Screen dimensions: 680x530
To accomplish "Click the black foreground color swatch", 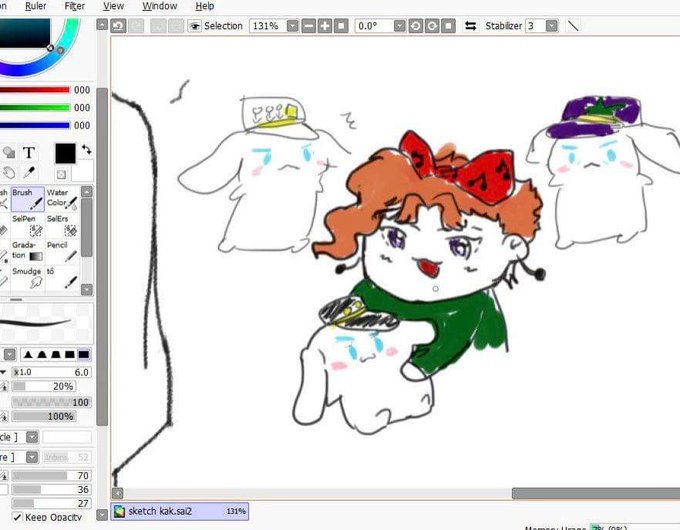I will pyautogui.click(x=65, y=153).
